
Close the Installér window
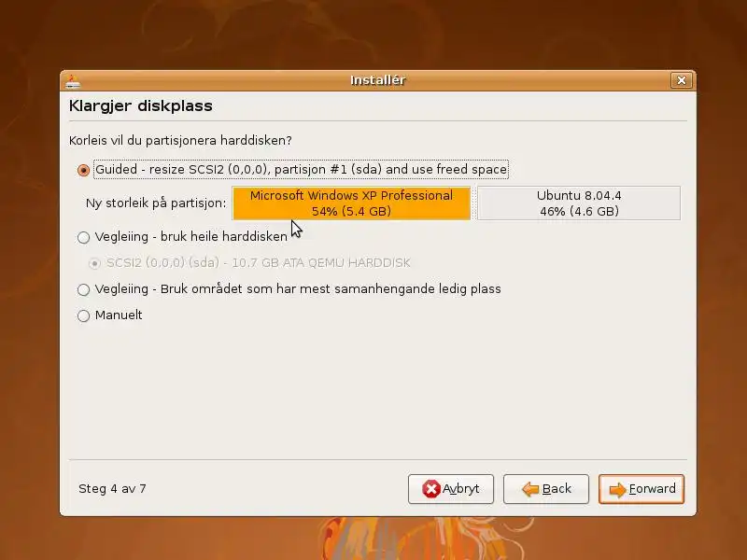(682, 80)
